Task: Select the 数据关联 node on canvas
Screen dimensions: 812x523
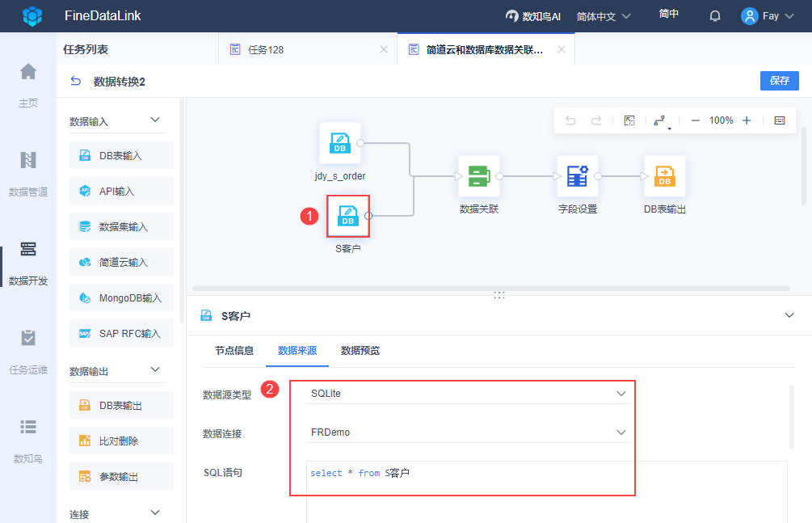Action: pyautogui.click(x=479, y=176)
